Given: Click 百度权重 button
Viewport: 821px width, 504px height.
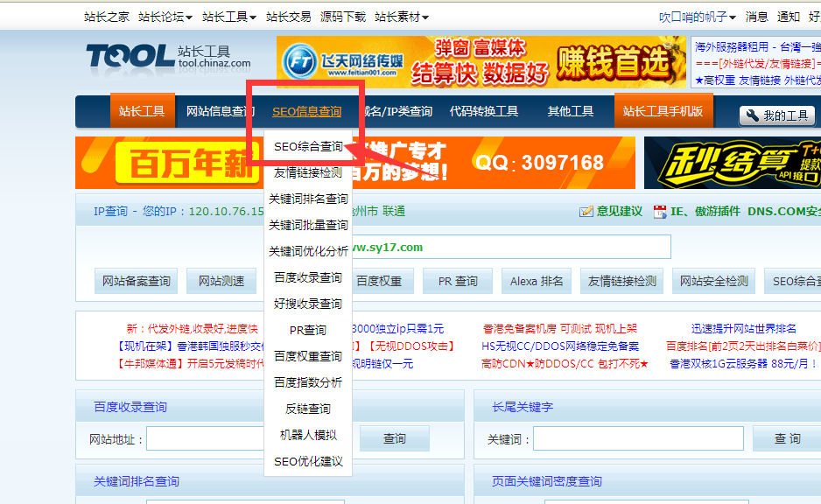Looking at the screenshot, I should (382, 282).
